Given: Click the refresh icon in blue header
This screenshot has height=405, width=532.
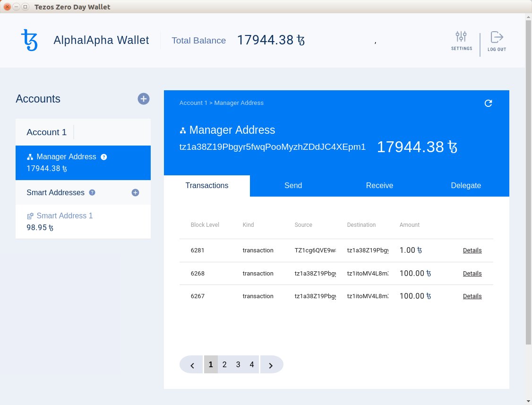Looking at the screenshot, I should [x=488, y=103].
